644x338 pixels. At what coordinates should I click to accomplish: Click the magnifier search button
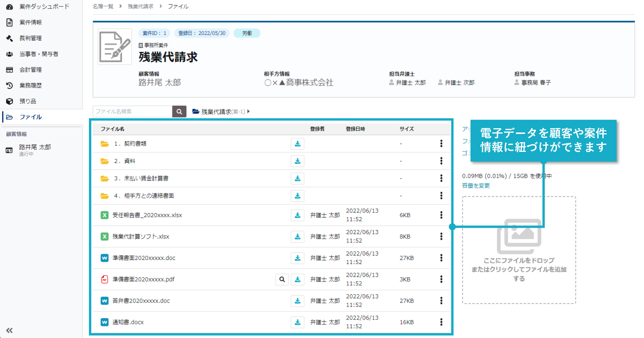179,111
